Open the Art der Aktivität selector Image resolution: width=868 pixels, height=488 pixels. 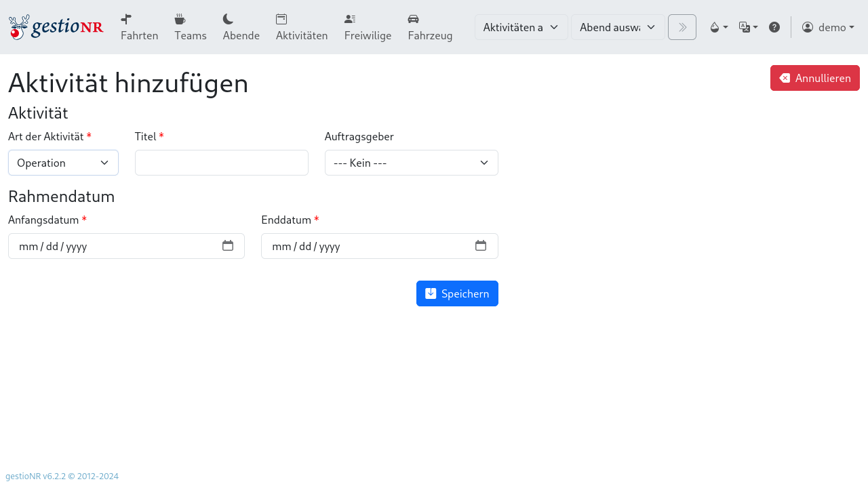point(63,163)
